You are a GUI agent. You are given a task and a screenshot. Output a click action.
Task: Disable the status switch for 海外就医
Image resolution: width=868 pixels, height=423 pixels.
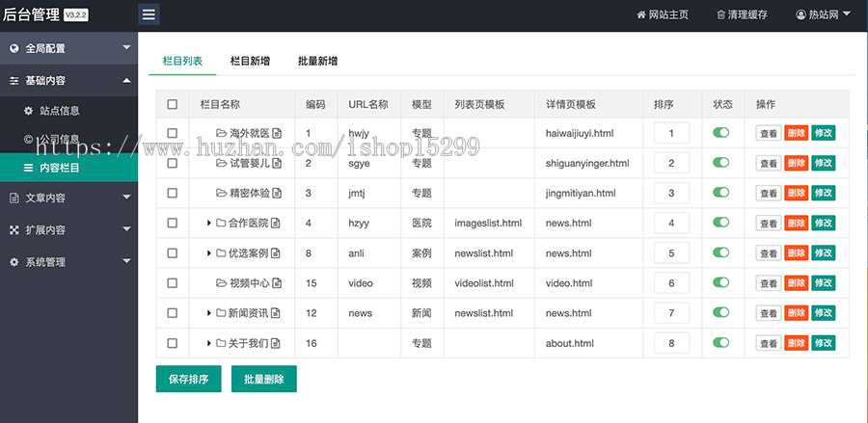[720, 132]
